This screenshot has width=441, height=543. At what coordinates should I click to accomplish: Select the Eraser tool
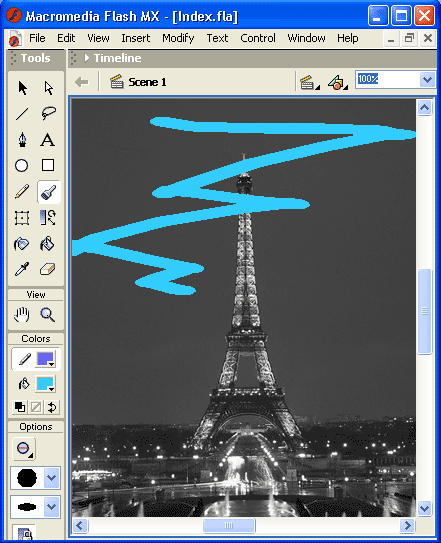tap(48, 269)
